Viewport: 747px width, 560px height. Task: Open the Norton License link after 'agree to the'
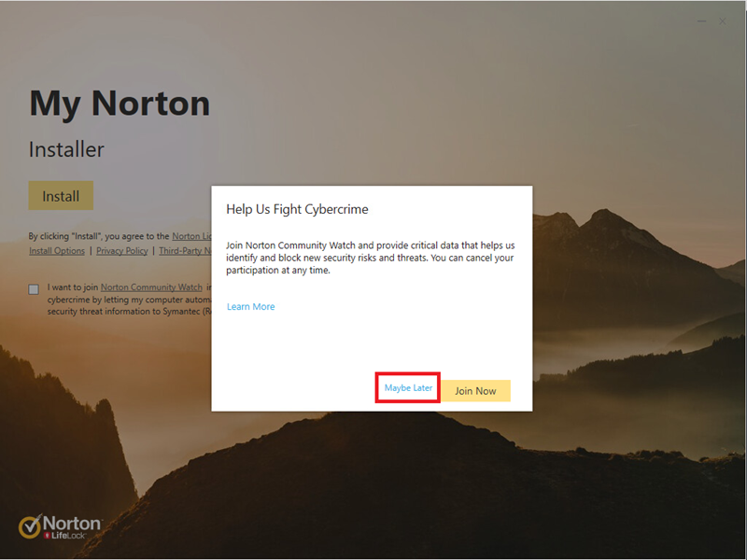191,236
